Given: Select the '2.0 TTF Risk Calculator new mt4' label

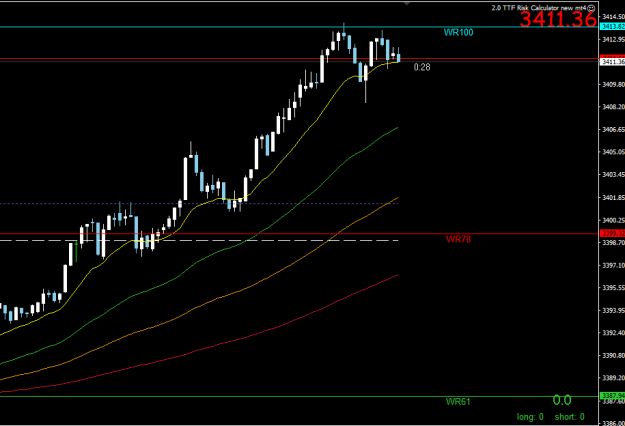Looking at the screenshot, I should [x=539, y=8].
